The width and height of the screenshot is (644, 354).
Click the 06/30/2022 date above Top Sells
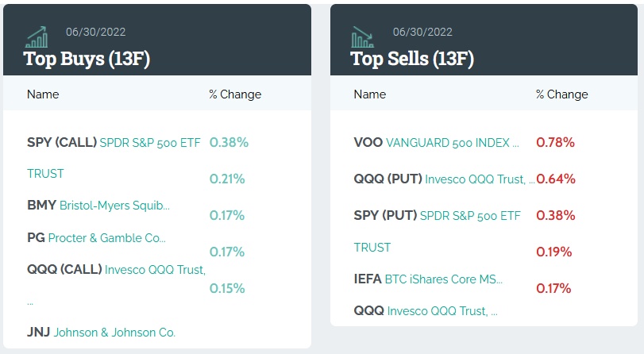point(422,32)
